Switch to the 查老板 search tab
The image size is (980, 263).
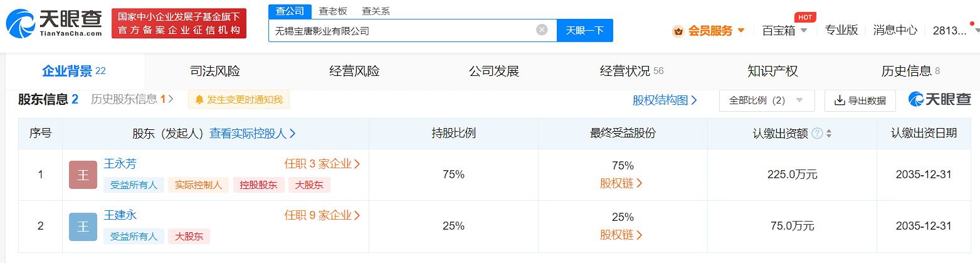click(333, 11)
